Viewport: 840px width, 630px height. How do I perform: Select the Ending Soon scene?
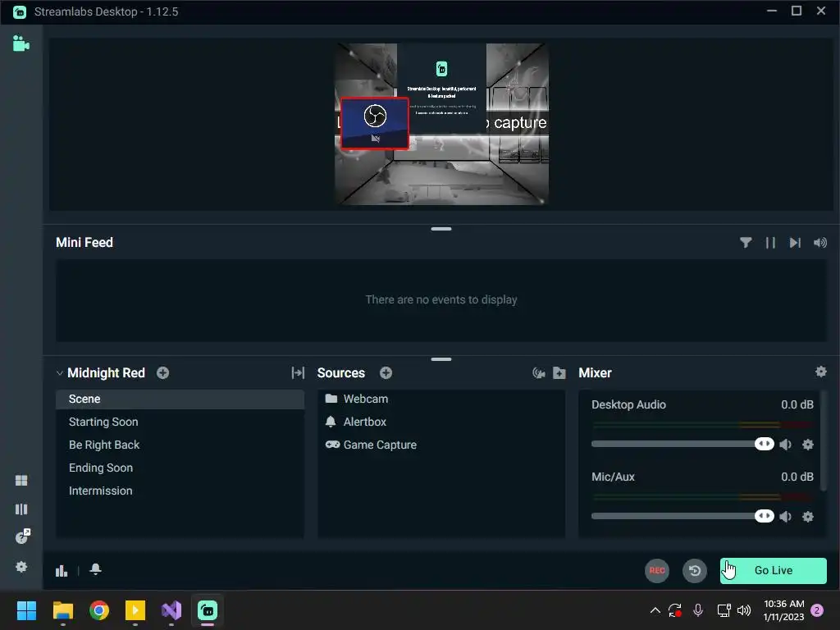[x=180, y=468]
